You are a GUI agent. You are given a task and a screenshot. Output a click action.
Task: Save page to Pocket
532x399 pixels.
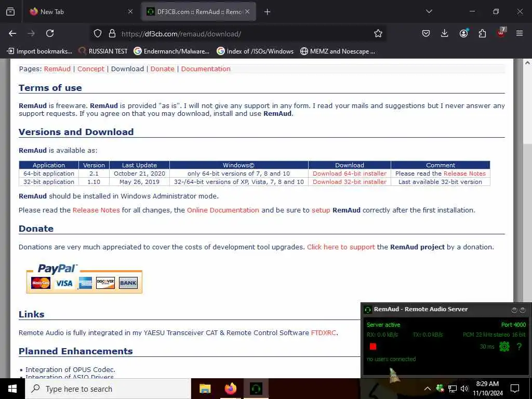click(x=426, y=33)
